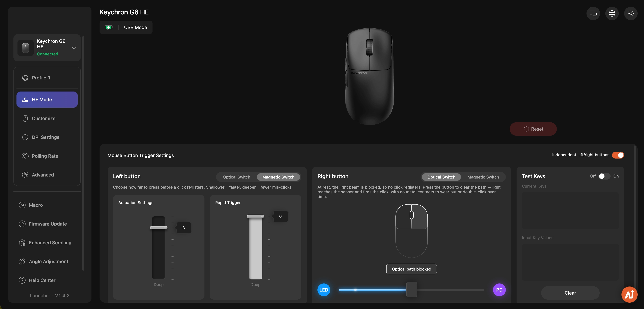Click the Current Keys display area
Screen dimensions: 644x309
pos(570,211)
